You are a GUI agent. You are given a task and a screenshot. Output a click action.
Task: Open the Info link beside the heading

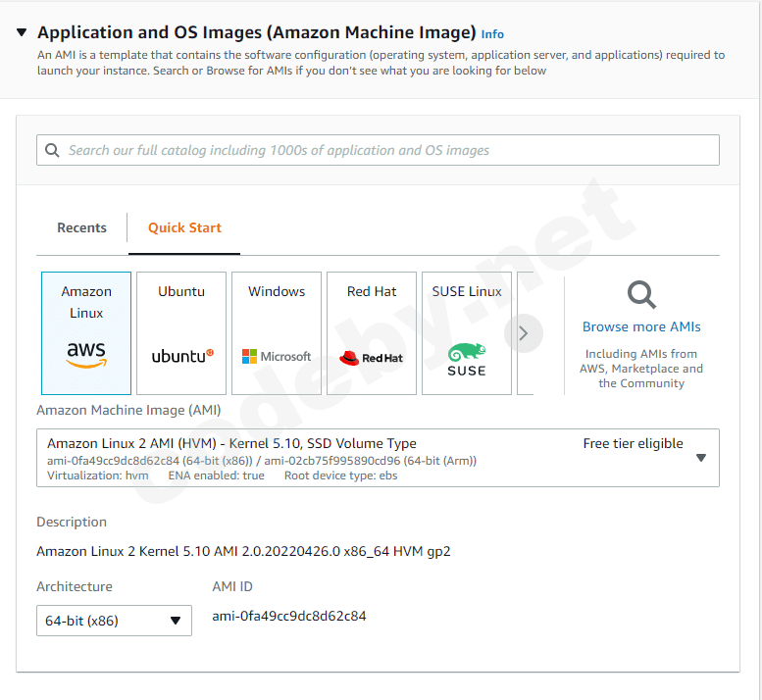492,34
